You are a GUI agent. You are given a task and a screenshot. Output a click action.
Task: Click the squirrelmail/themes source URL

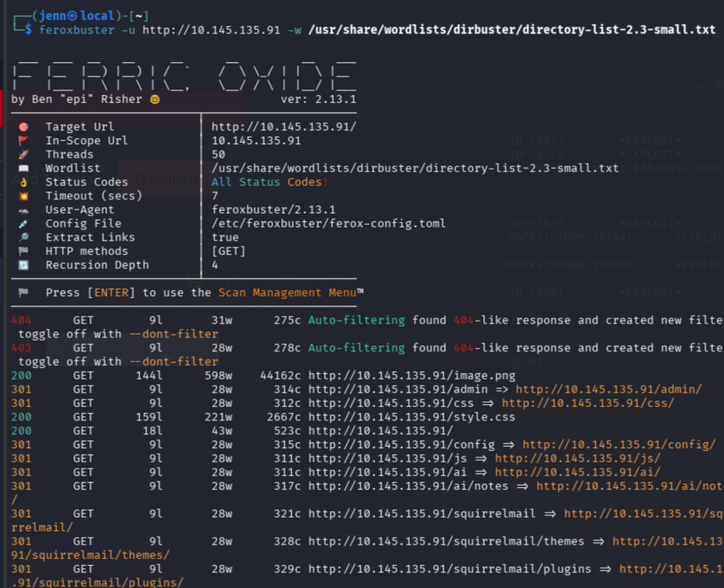click(446, 541)
